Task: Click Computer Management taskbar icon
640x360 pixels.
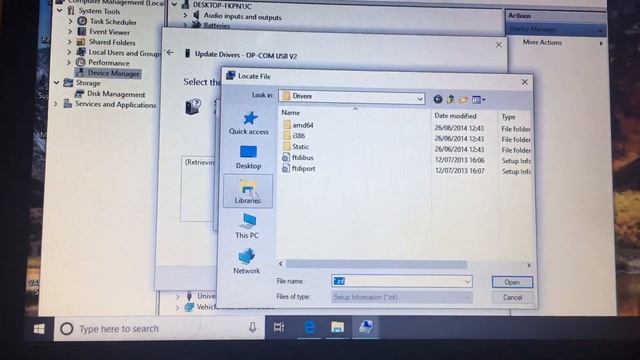Action: point(366,327)
